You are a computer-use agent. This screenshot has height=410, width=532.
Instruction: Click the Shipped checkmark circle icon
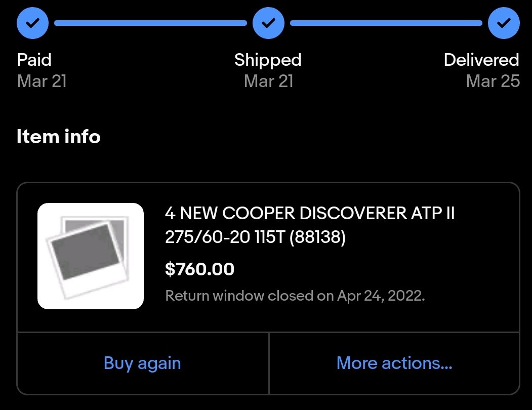click(268, 23)
